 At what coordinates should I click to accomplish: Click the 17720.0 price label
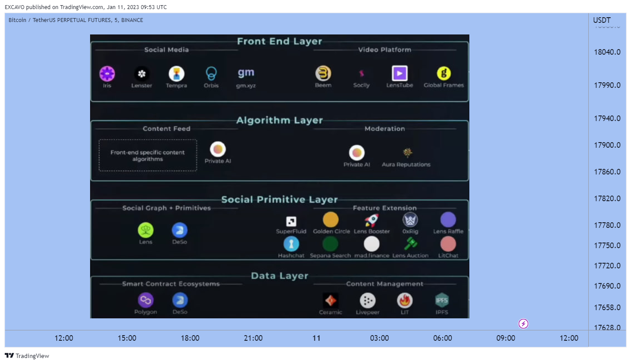pyautogui.click(x=607, y=266)
